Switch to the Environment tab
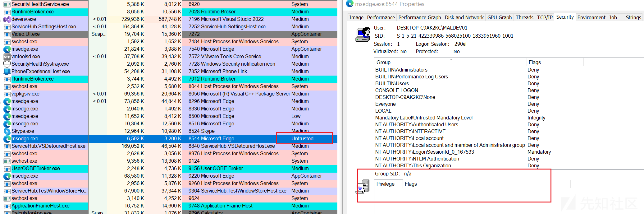 591,17
